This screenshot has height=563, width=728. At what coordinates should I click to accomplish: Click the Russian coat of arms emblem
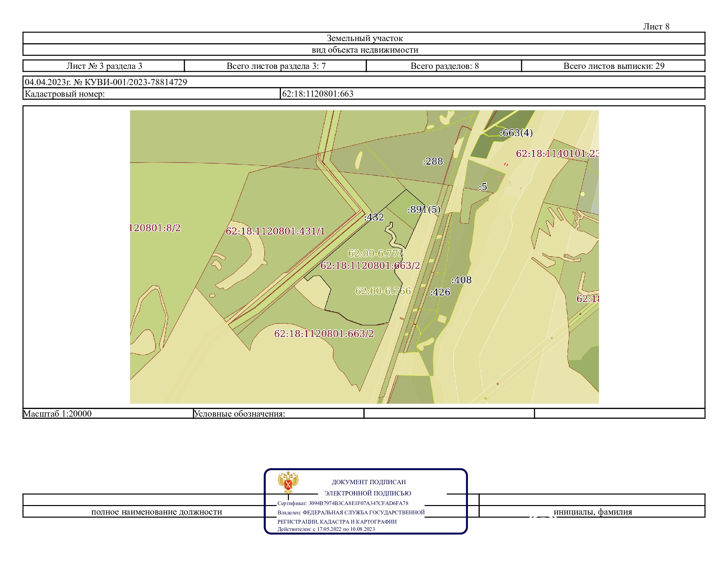point(288,482)
